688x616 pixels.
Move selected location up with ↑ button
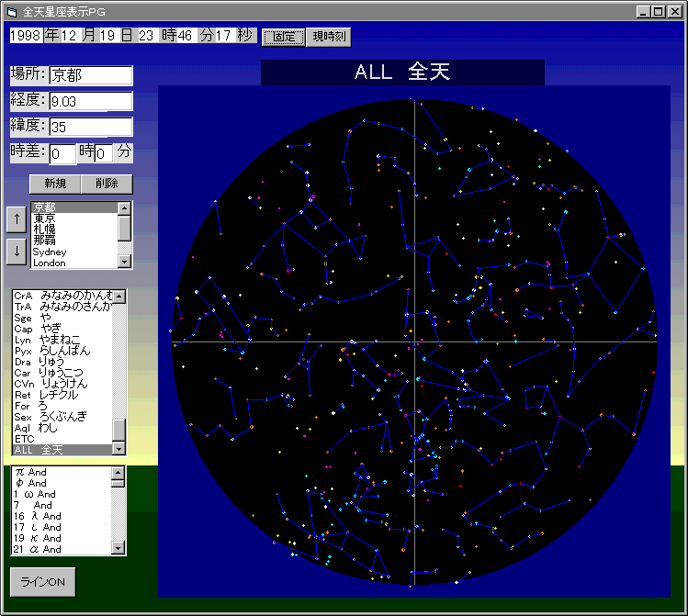[x=17, y=218]
